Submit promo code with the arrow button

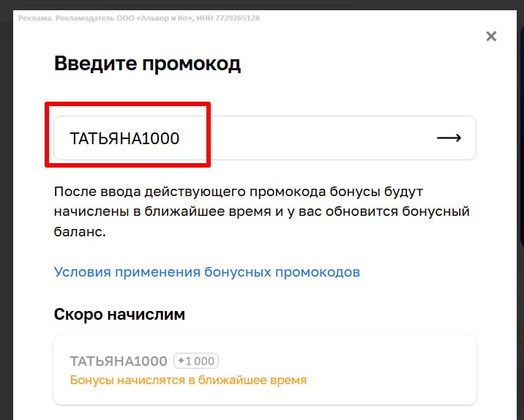pos(449,138)
